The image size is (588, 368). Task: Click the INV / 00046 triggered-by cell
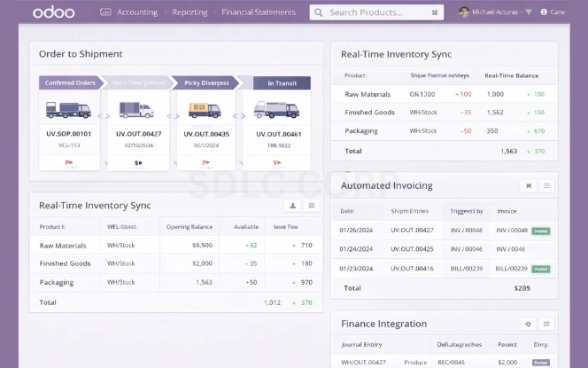(x=467, y=249)
